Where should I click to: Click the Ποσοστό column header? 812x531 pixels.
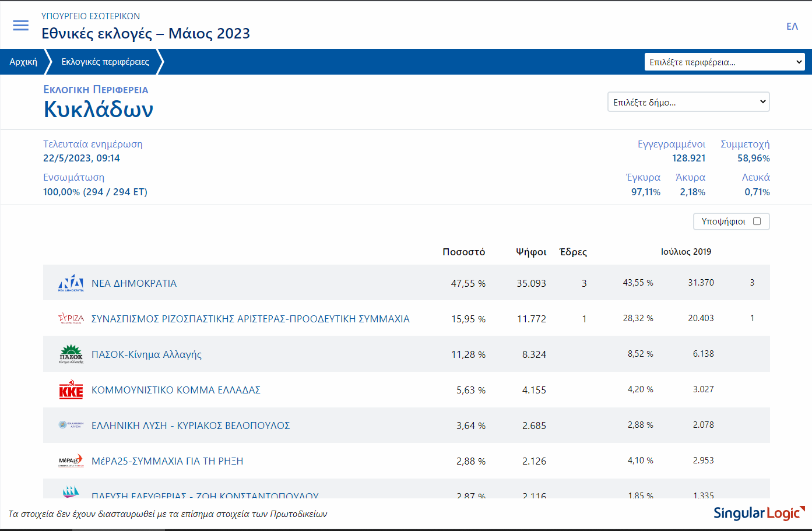tap(464, 252)
